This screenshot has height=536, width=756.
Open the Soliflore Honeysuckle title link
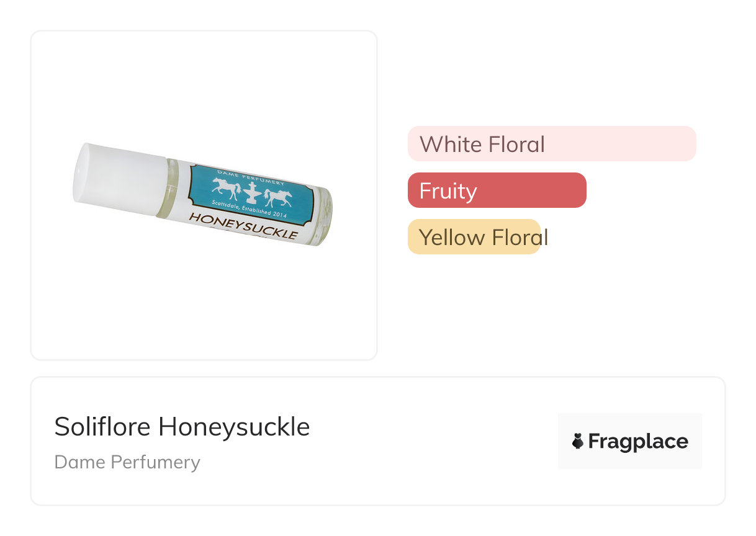182,427
